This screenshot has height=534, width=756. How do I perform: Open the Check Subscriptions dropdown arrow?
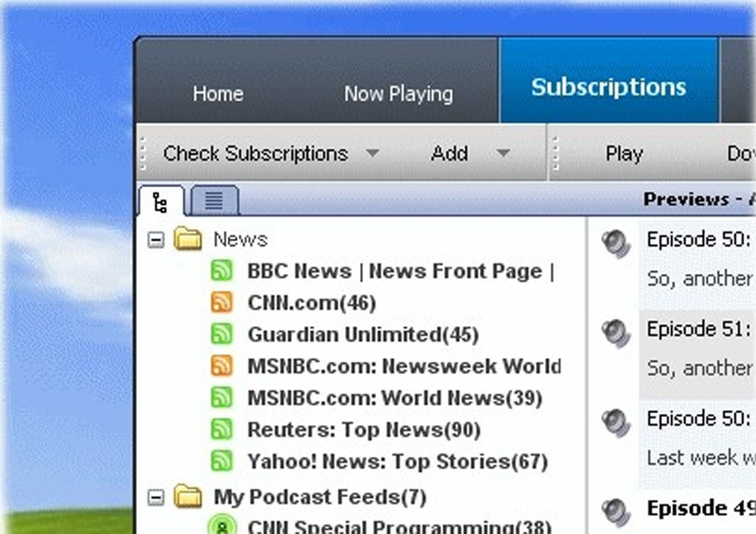(x=372, y=153)
